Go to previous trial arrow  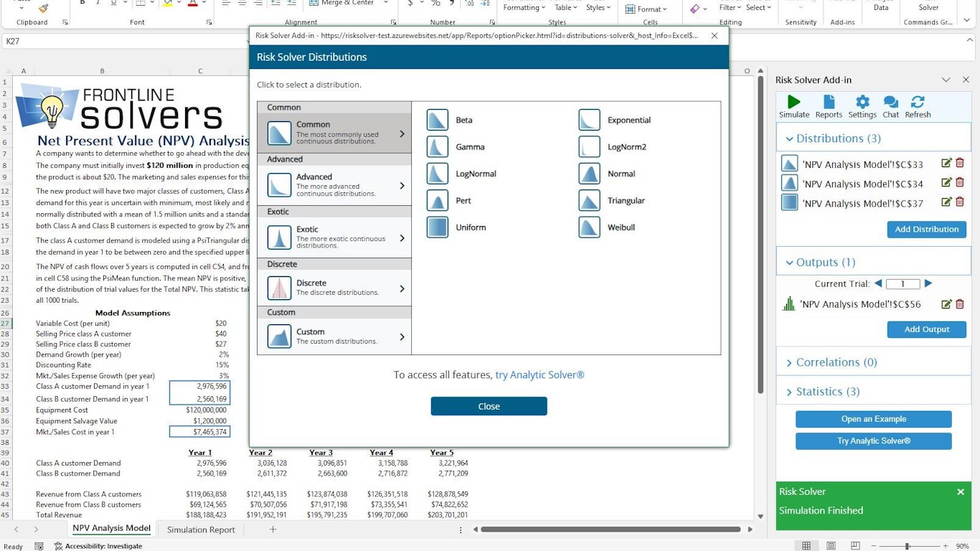pos(878,283)
